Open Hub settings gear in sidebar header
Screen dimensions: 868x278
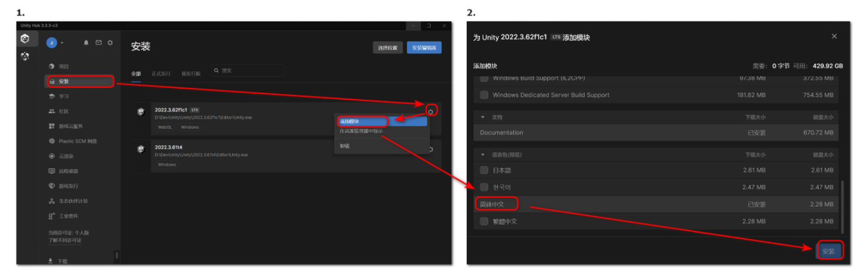pos(110,42)
